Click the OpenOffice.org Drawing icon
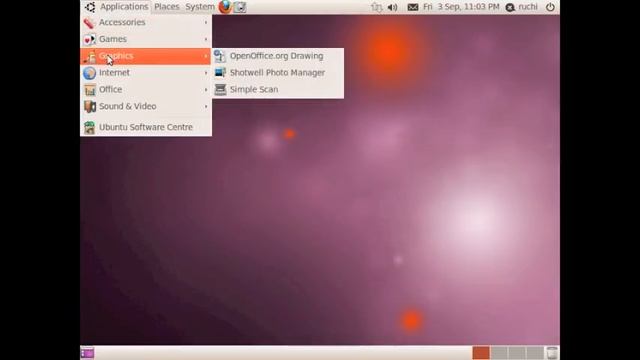Screen dimensions: 640x360 tap(220, 56)
